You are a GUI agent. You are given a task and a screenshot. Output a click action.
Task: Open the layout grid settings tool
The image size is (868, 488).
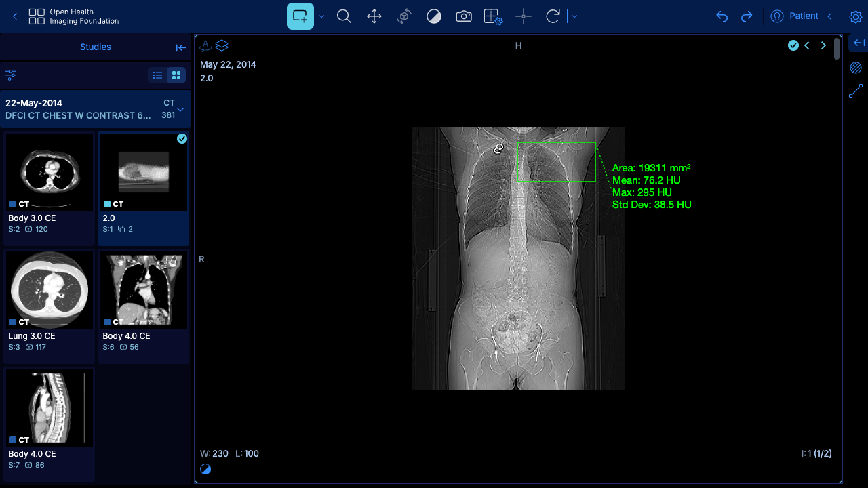(493, 16)
